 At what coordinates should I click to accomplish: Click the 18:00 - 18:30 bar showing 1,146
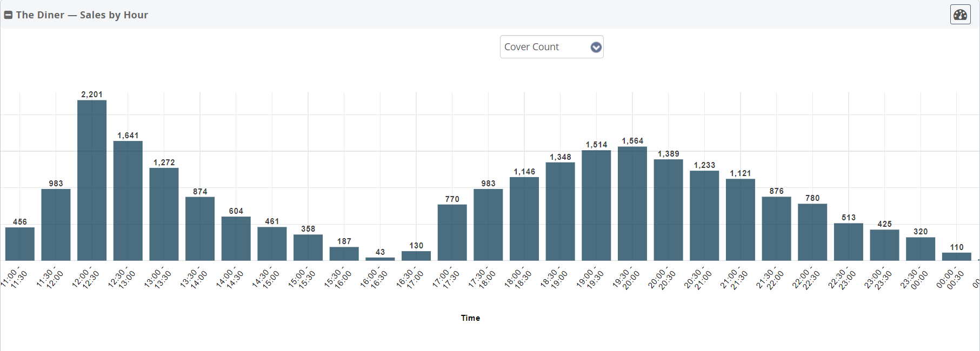pyautogui.click(x=524, y=219)
